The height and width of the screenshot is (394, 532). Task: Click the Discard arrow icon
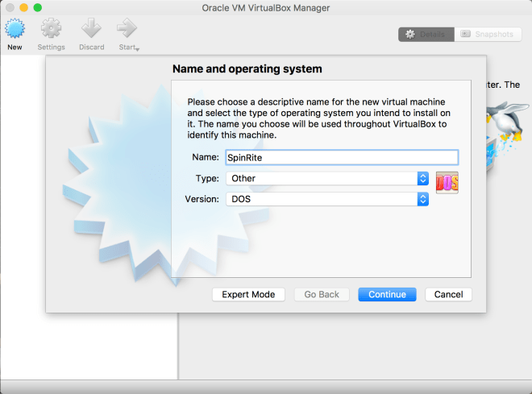(x=91, y=29)
